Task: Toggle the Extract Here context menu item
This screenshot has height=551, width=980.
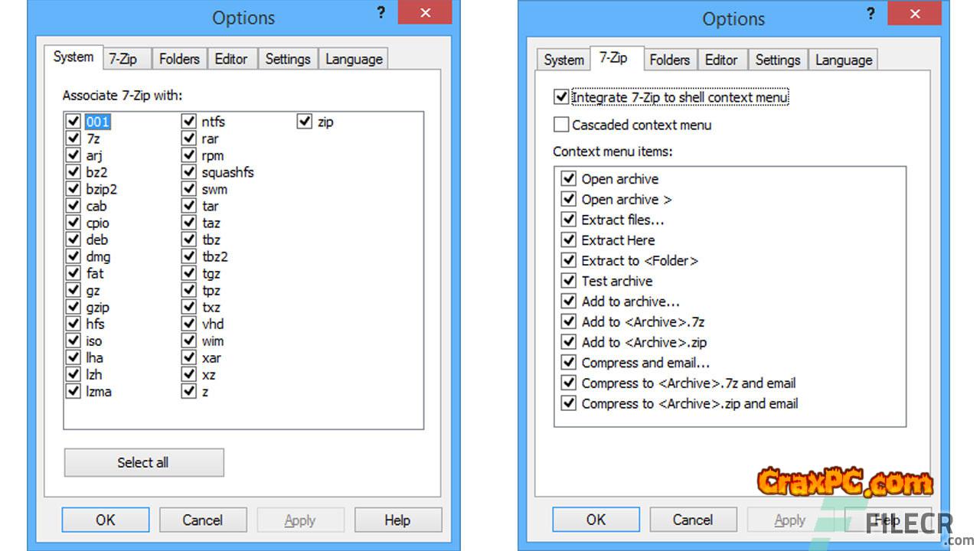Action: (568, 240)
